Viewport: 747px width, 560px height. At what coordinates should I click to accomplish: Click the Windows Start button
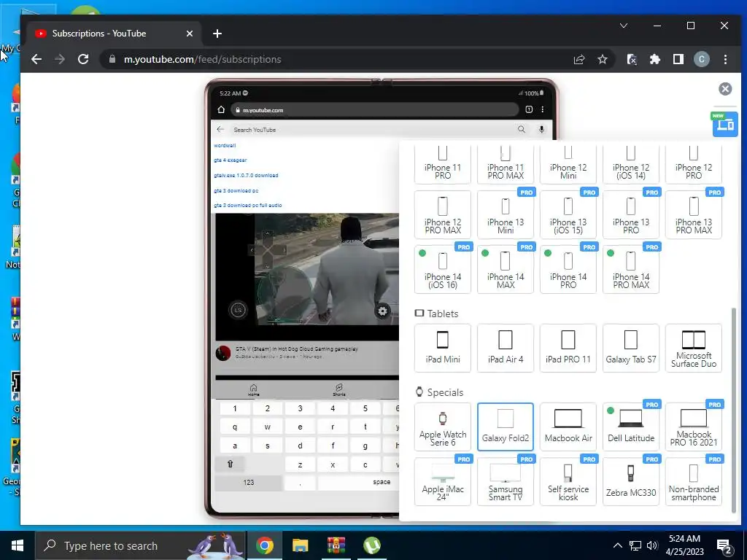[x=18, y=545]
